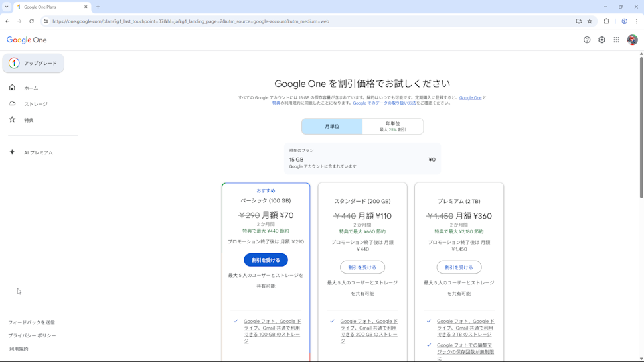
Task: Open 利用規約 link in sidebar
Action: [19, 349]
